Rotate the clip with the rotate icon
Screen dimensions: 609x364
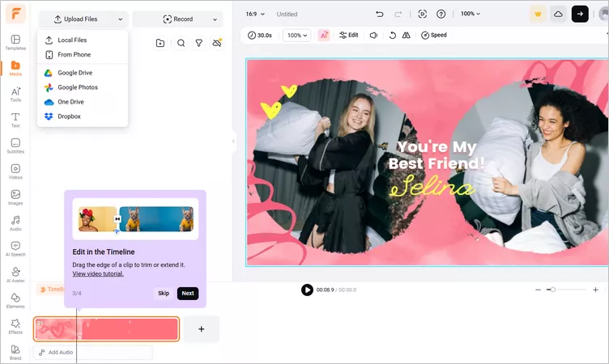point(392,36)
